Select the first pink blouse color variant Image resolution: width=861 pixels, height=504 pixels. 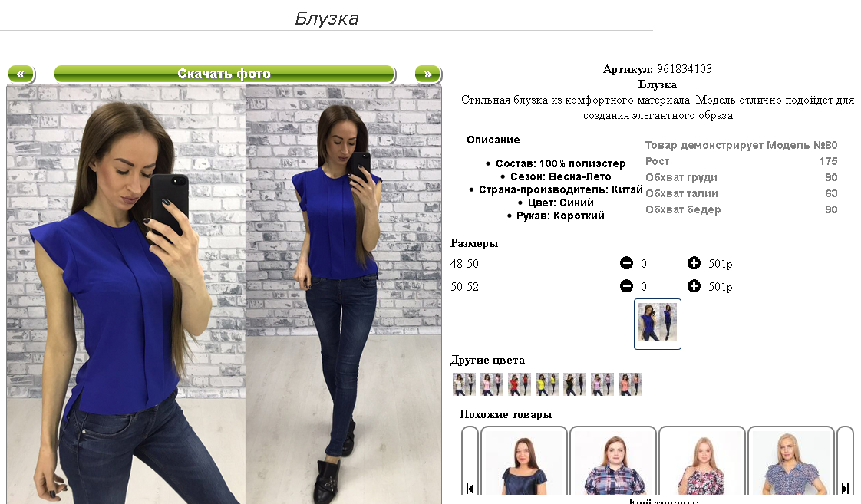(491, 384)
